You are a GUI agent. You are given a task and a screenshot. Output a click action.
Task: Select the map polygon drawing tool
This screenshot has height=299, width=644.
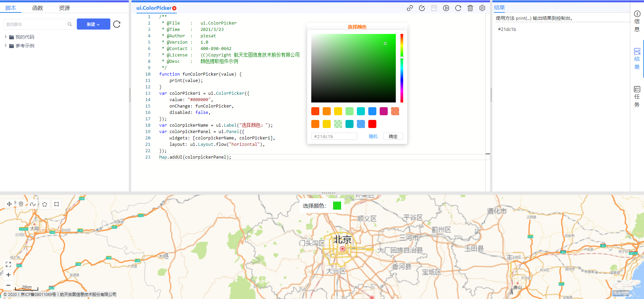click(45, 204)
